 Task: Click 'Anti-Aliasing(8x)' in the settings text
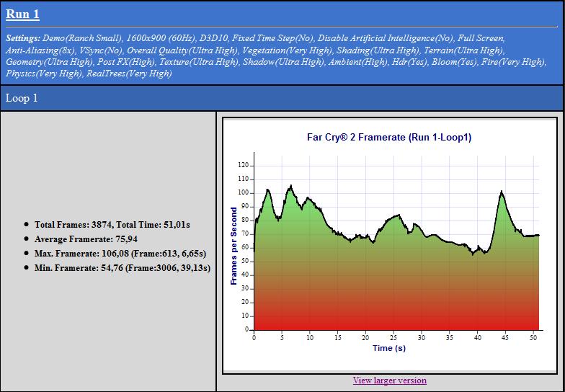click(x=40, y=50)
